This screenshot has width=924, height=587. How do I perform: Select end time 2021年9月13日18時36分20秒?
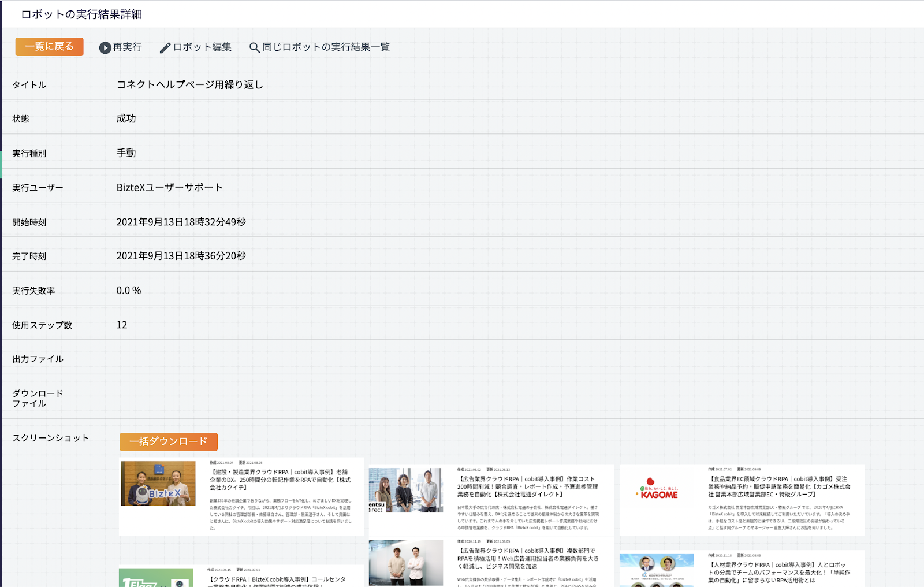click(x=181, y=256)
